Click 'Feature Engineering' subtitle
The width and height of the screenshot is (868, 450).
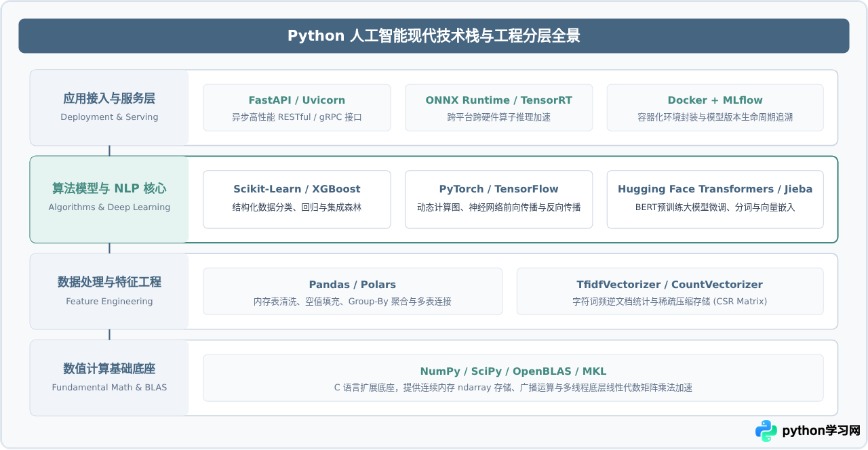(109, 302)
